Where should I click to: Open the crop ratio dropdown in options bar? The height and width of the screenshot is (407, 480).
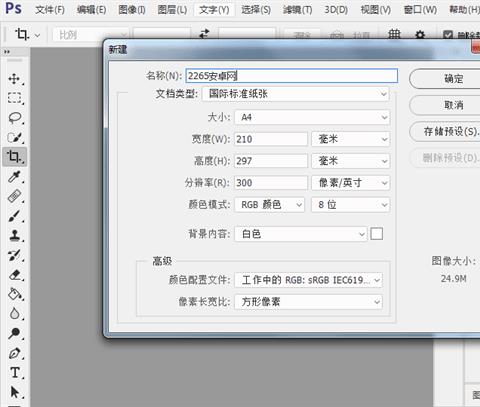[x=90, y=35]
